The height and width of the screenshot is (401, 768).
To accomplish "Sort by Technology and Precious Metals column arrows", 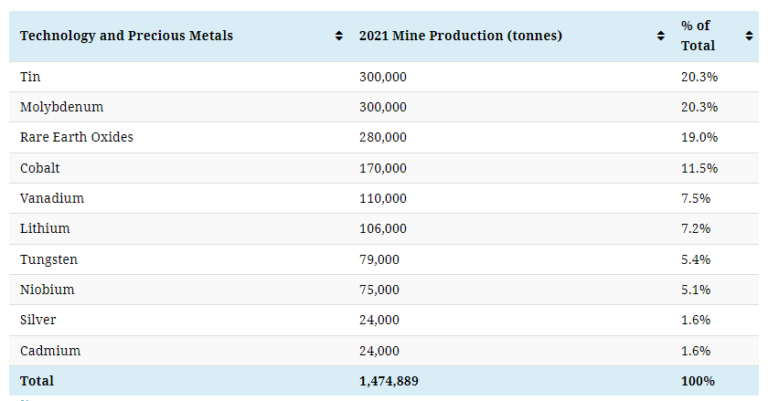I will tap(339, 36).
